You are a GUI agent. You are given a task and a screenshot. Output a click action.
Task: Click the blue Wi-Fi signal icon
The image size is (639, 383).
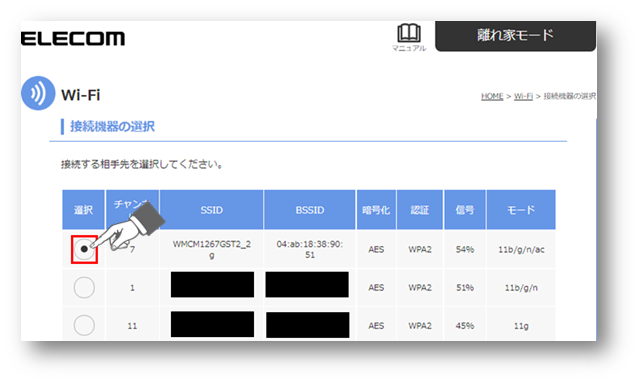tap(38, 93)
